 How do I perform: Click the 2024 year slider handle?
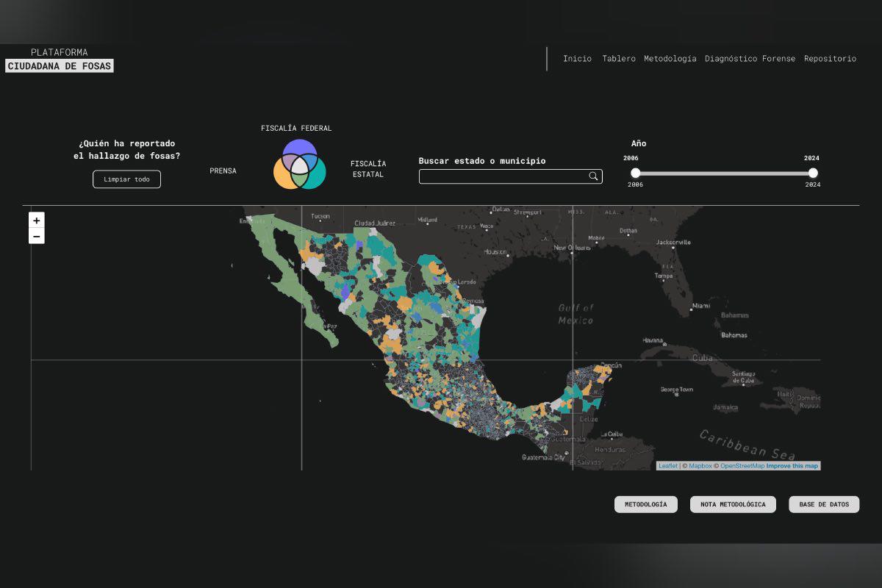[x=812, y=172]
